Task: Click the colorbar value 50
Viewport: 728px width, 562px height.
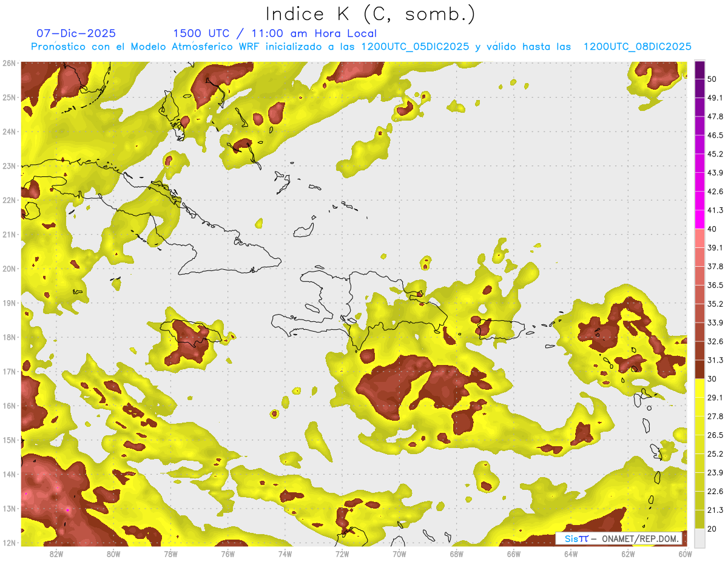Action: click(x=712, y=79)
